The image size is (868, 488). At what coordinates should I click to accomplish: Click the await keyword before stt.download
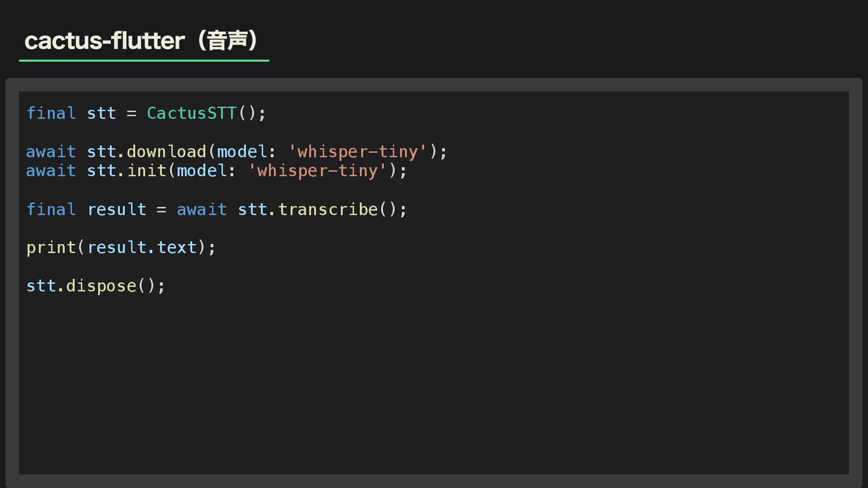coord(51,152)
